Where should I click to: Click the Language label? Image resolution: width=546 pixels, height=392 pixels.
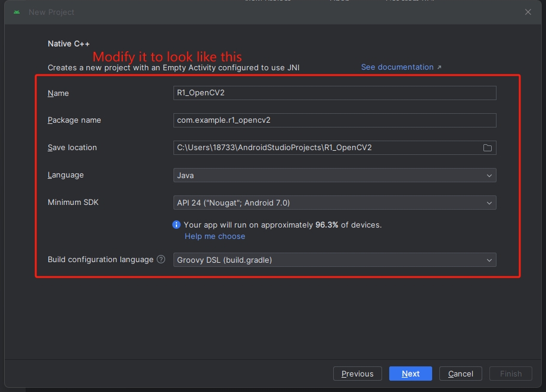coord(66,175)
